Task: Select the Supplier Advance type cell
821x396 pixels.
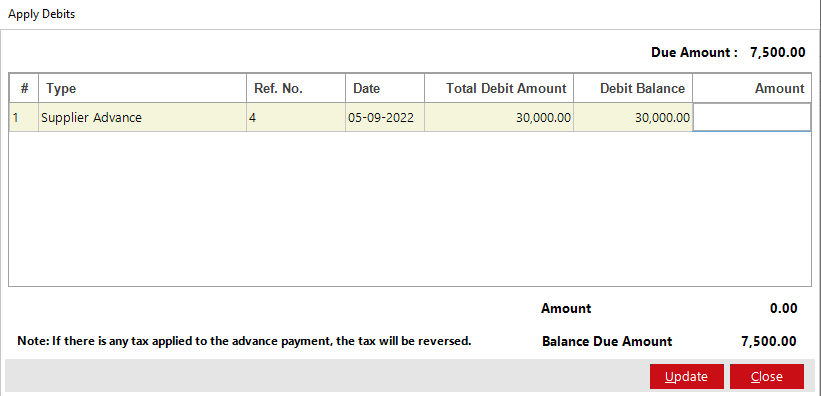Action: pyautogui.click(x=142, y=117)
